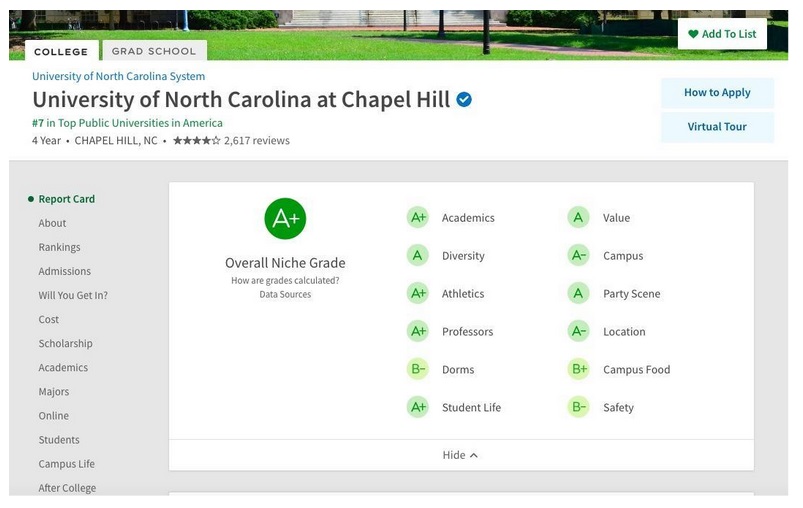This screenshot has width=803, height=508.
Task: Click the blue verified checkmark badge
Action: click(464, 100)
